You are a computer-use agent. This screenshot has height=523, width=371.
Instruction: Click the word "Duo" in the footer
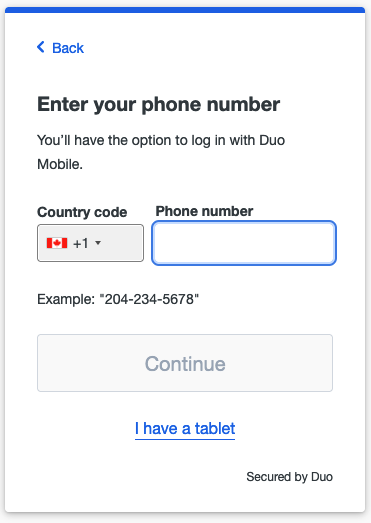point(322,477)
